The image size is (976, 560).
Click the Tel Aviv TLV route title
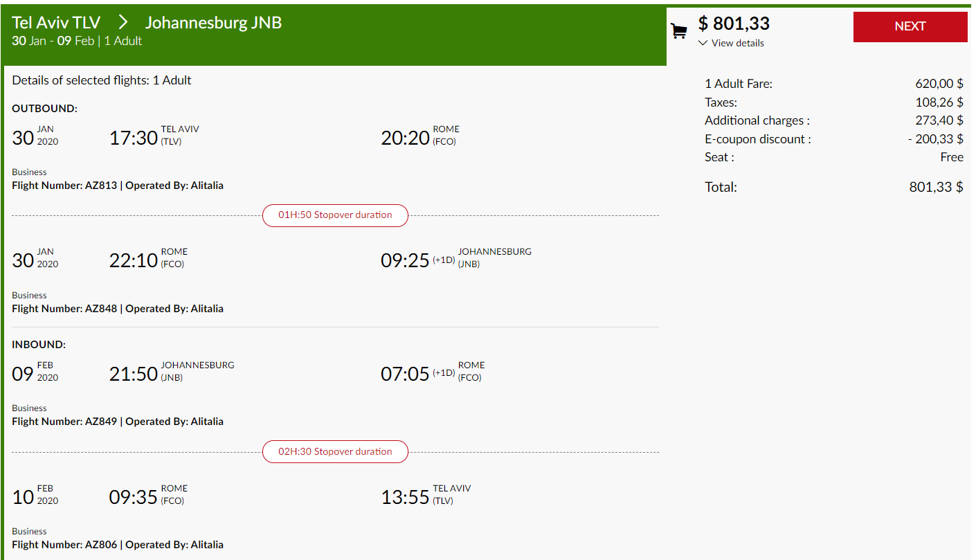coord(56,23)
